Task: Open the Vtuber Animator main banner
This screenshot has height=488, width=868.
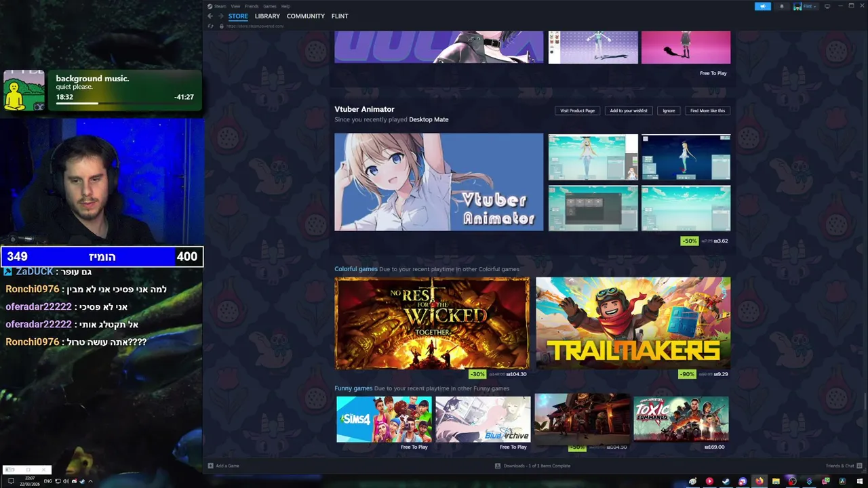Action: click(x=439, y=182)
